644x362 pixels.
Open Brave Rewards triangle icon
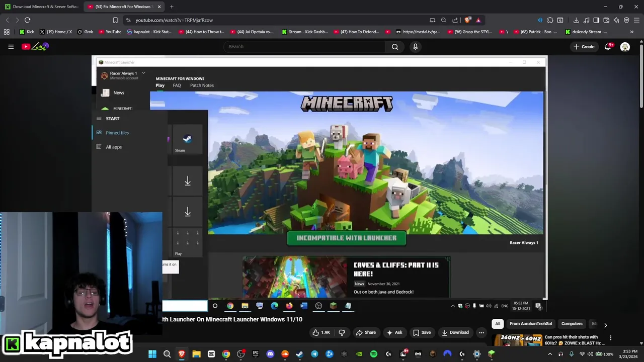478,20
